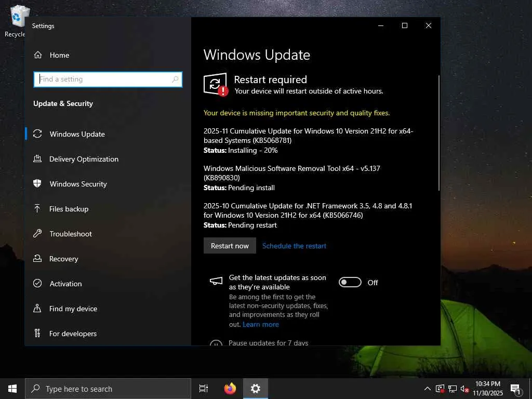The image size is (532, 399).
Task: Open the Troubleshoot page
Action: 108,233
